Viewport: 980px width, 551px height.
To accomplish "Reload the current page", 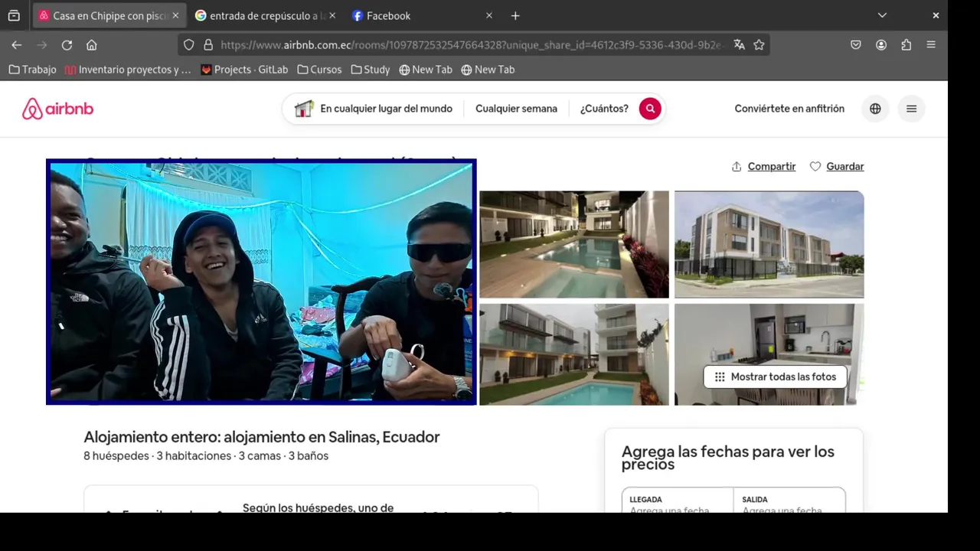I will (67, 45).
